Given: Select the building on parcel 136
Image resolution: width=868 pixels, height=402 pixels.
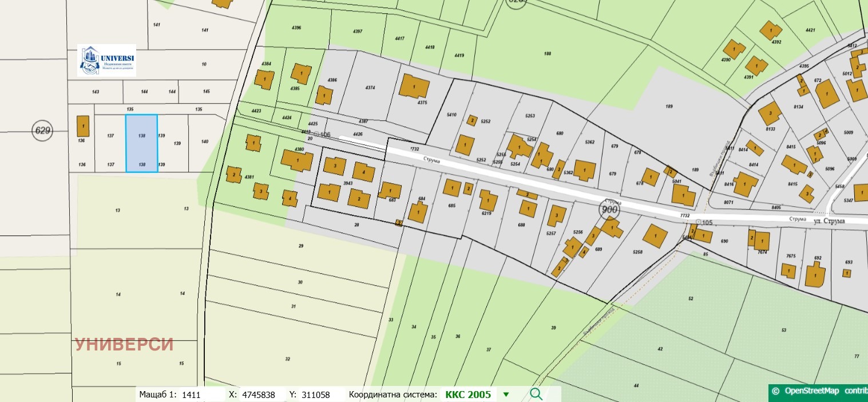Looking at the screenshot, I should coord(82,125).
